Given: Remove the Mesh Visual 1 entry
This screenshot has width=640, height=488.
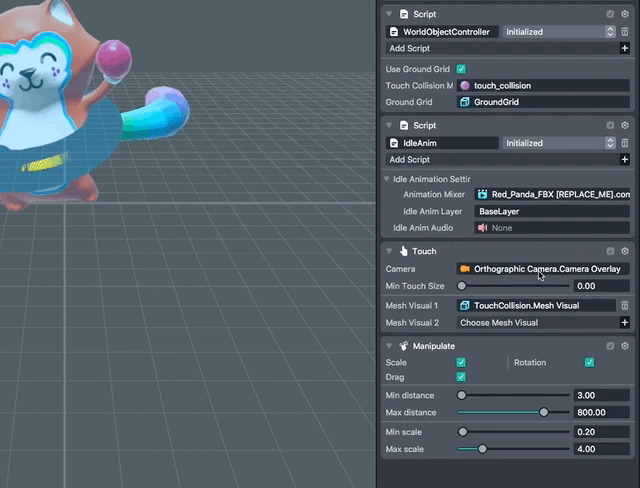Looking at the screenshot, I should click(624, 306).
